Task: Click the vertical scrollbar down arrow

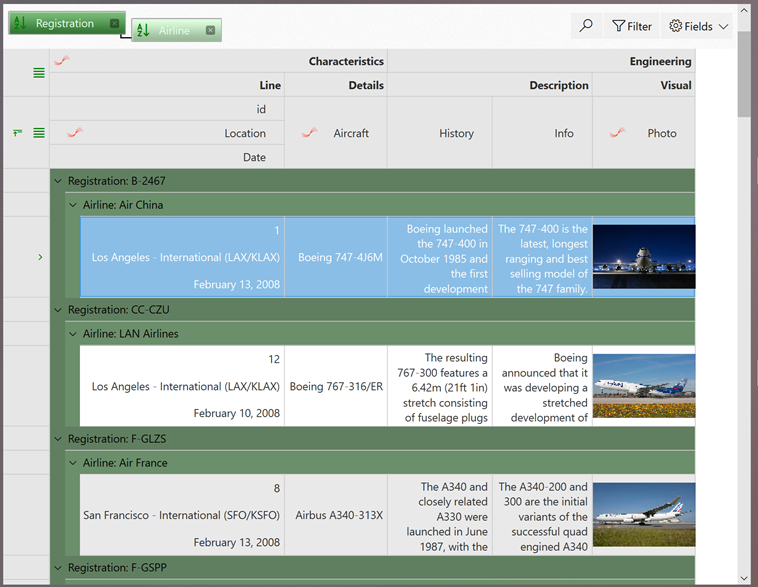Action: point(744,578)
